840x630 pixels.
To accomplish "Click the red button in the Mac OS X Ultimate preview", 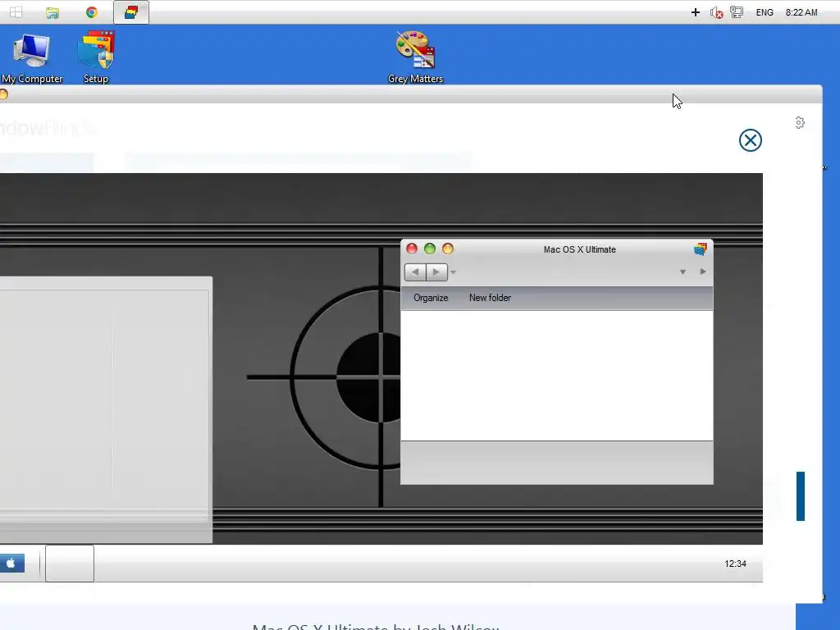I will [x=412, y=249].
